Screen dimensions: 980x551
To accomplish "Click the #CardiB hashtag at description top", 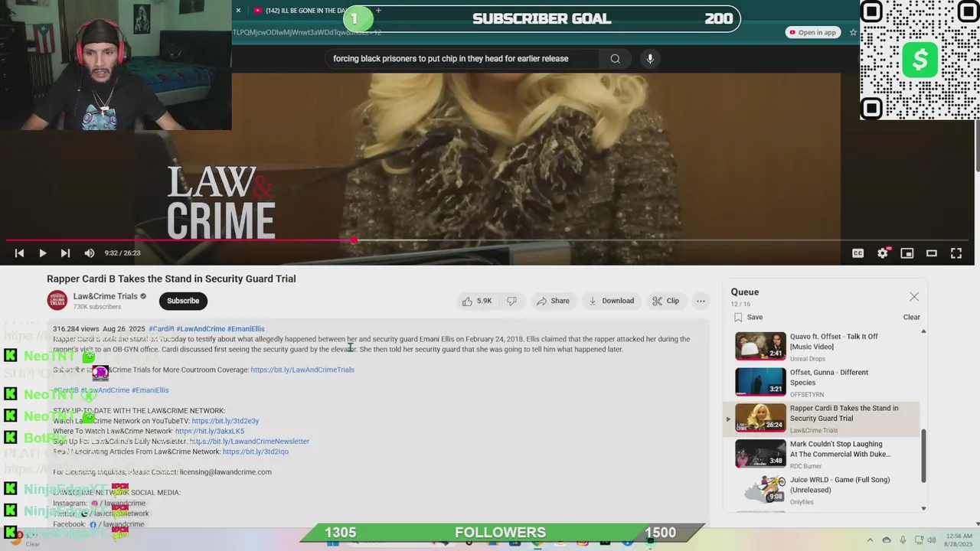I will 161,329.
